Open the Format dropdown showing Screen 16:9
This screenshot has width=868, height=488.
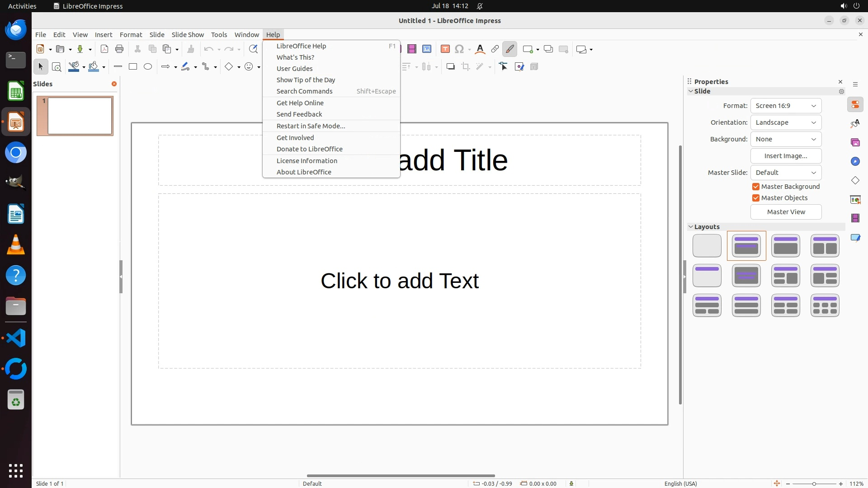point(786,106)
